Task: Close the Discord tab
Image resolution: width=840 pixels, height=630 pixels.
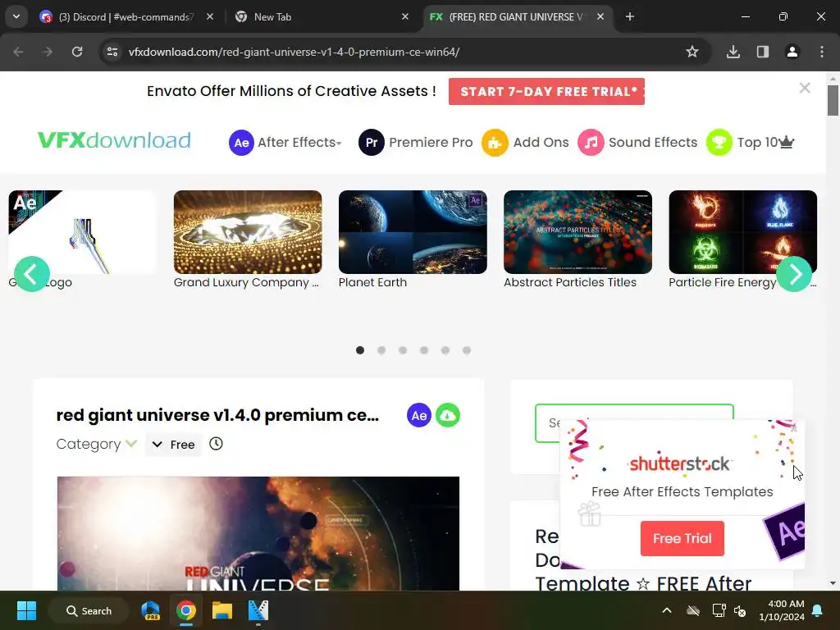Action: click(210, 16)
